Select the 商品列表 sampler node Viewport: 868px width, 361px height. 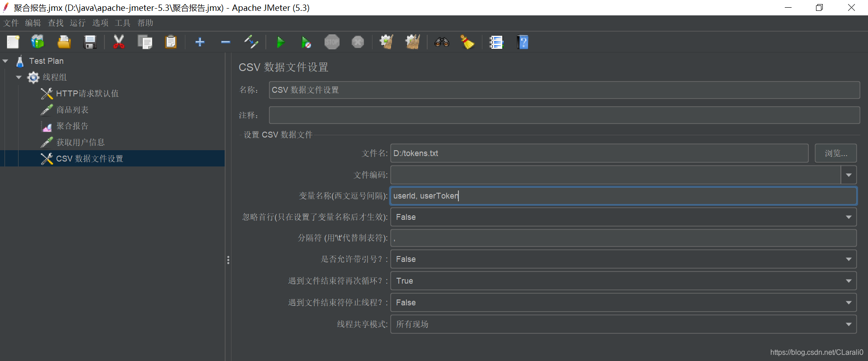pos(72,110)
